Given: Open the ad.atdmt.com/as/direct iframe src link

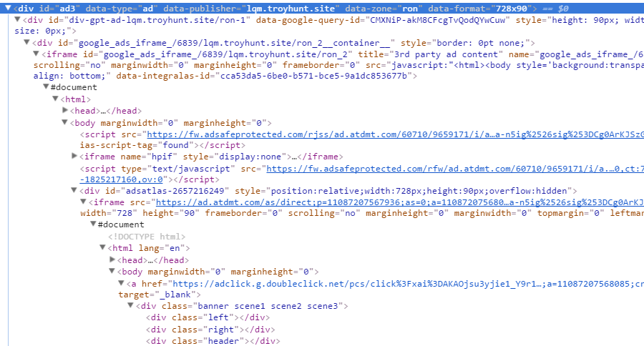Looking at the screenshot, I should pos(400,202).
